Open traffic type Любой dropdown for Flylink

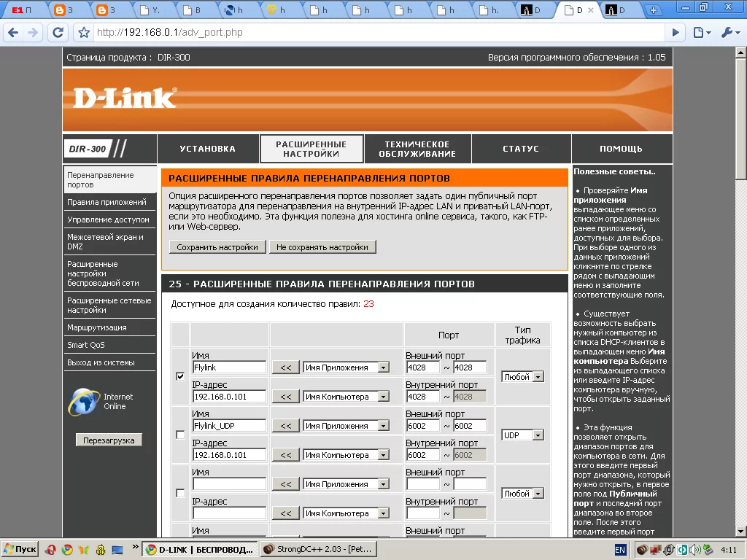pyautogui.click(x=522, y=377)
